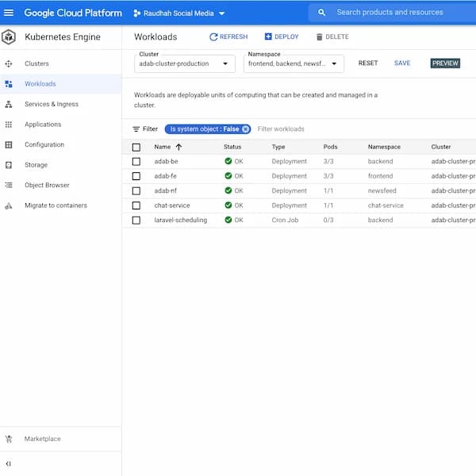
Task: Remove the 'Is system object : False' chip
Action: (245, 129)
